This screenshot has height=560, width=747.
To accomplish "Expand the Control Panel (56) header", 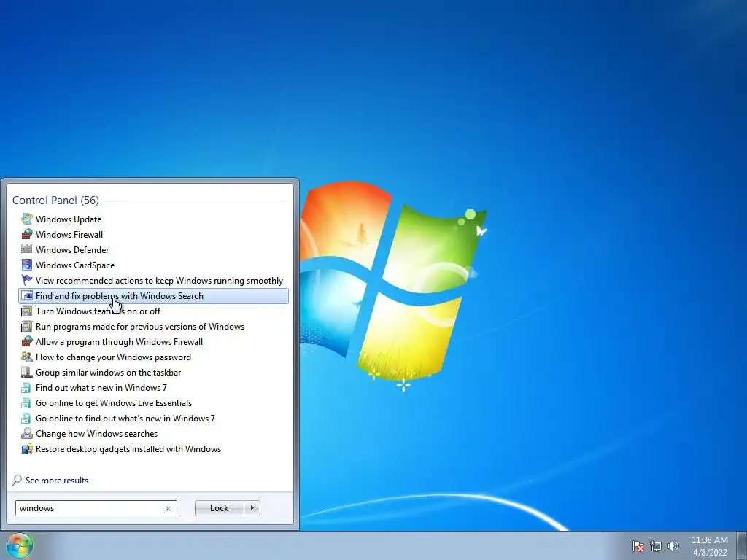I will (55, 200).
